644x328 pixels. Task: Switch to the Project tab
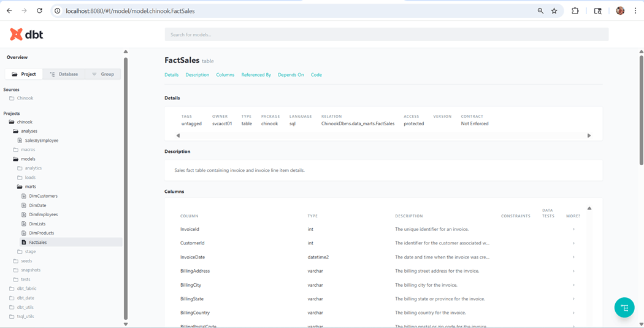coord(24,74)
